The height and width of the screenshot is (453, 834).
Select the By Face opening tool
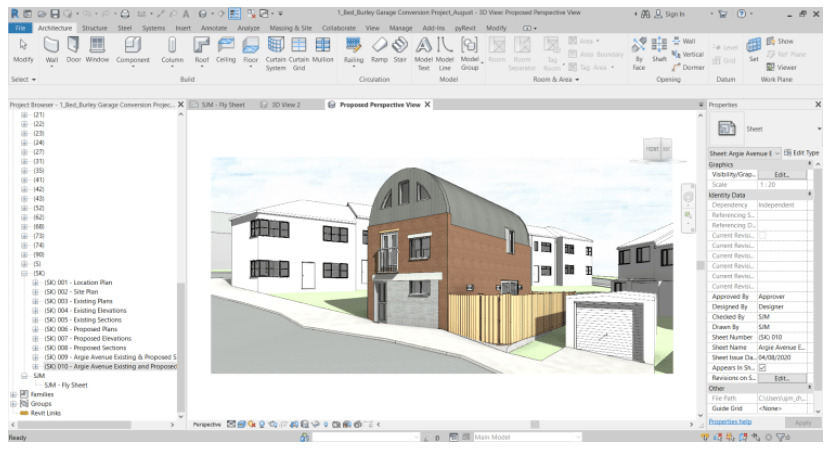[639, 53]
